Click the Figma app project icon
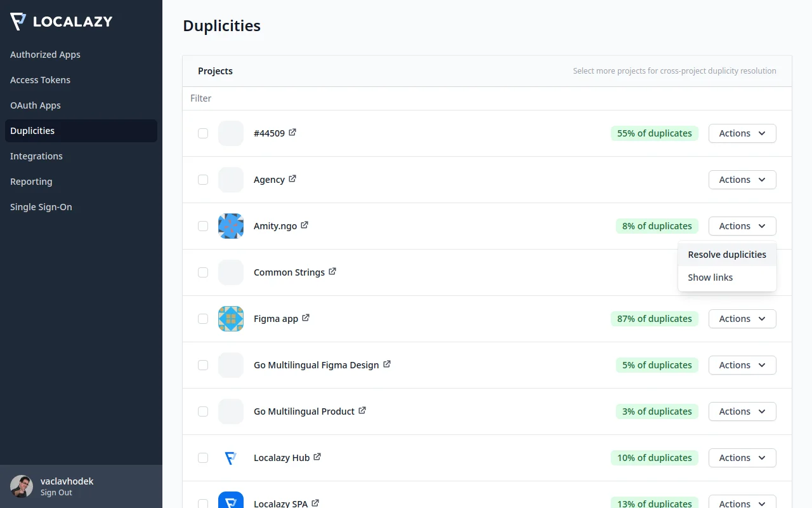The height and width of the screenshot is (508, 812). (230, 319)
